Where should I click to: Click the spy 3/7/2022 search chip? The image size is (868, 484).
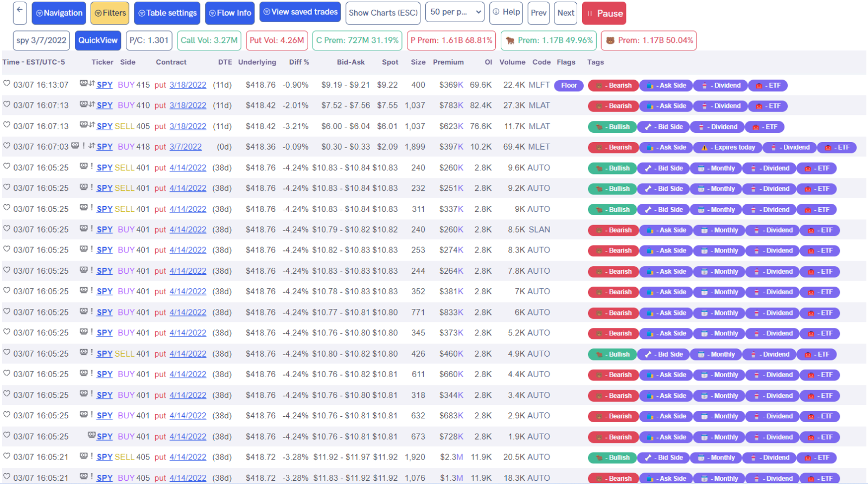[x=41, y=40]
